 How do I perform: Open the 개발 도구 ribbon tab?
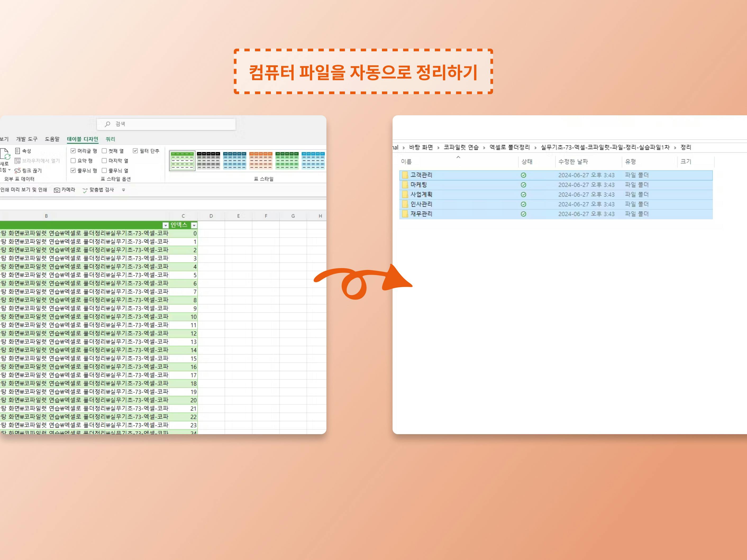pyautogui.click(x=27, y=139)
